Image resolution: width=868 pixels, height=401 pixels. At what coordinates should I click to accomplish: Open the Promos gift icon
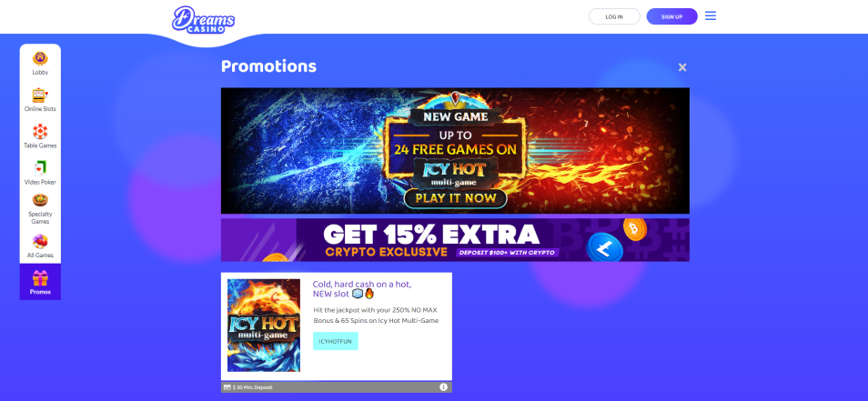click(x=40, y=277)
